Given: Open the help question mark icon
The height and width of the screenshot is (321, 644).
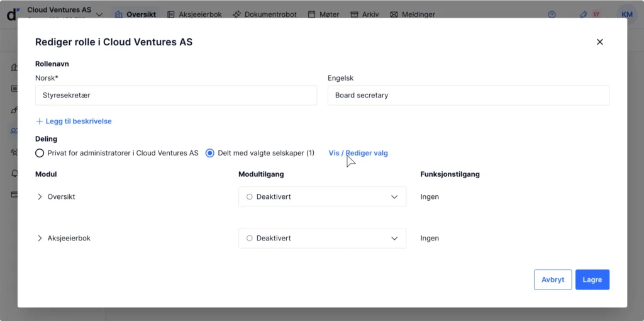Looking at the screenshot, I should pyautogui.click(x=552, y=14).
